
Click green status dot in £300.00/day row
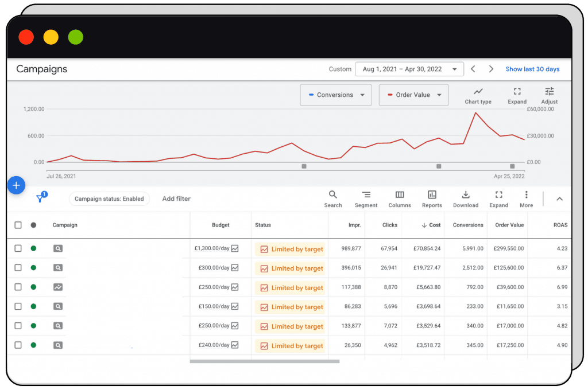click(33, 267)
